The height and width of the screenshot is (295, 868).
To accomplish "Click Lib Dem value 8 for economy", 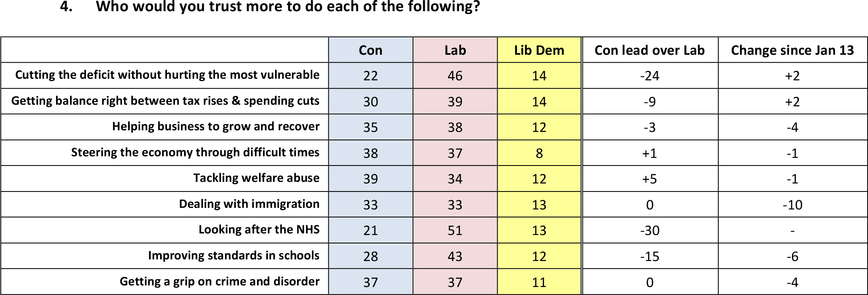I will (x=539, y=153).
